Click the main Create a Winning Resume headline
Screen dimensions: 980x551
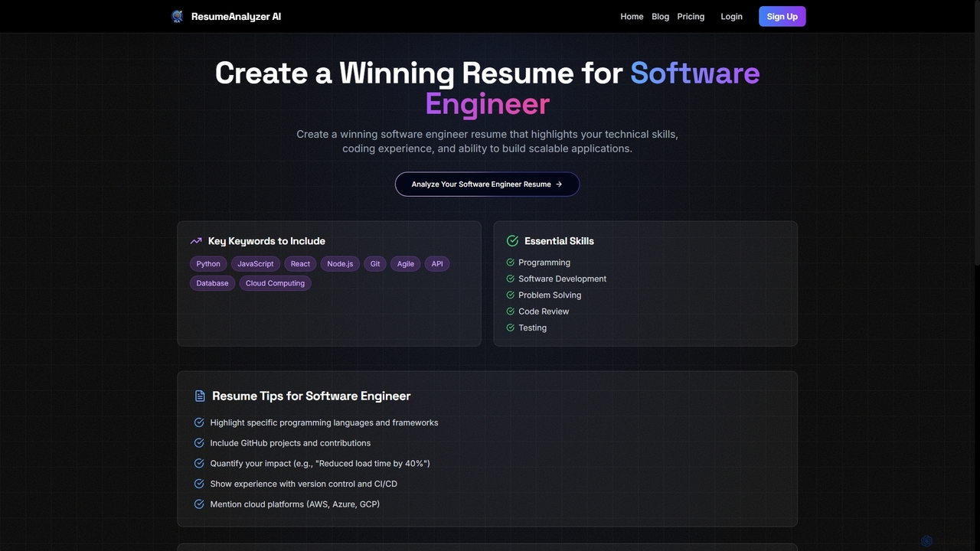(487, 88)
